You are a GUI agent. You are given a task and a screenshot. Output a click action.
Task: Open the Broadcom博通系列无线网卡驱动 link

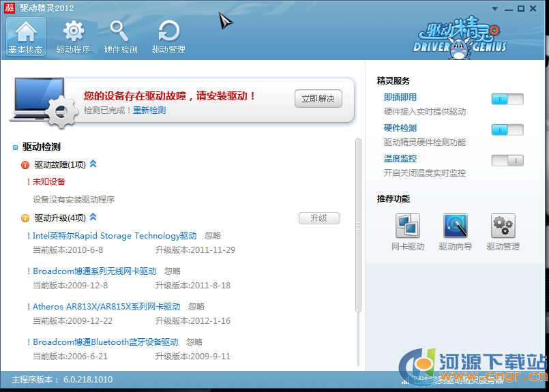coord(95,271)
